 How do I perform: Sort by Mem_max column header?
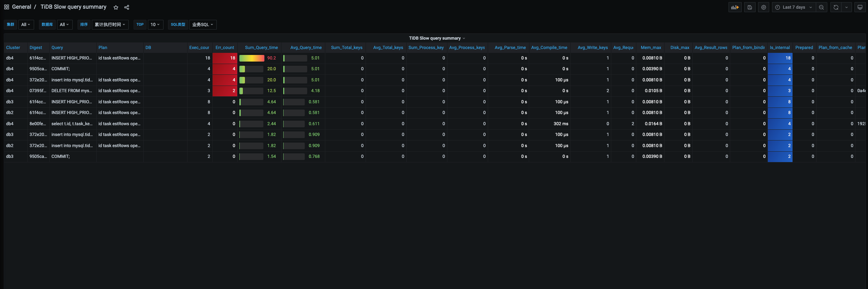[x=651, y=48]
